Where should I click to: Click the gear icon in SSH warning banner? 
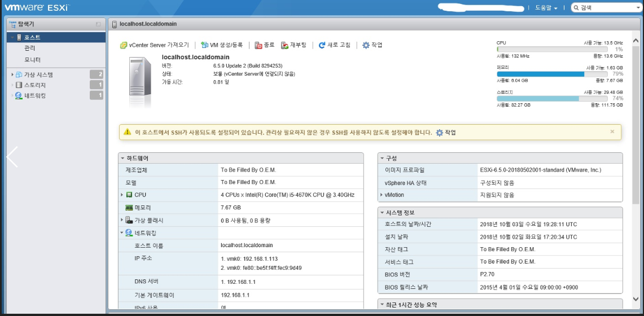pyautogui.click(x=440, y=133)
